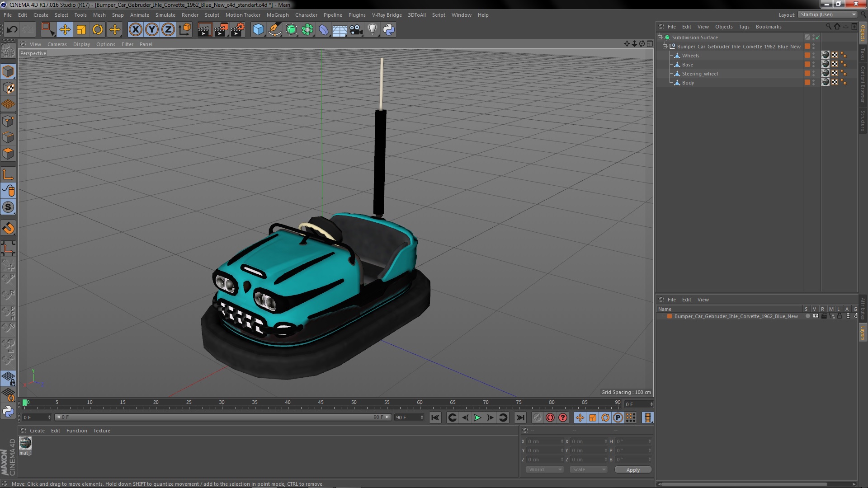This screenshot has height=488, width=868.
Task: Select the Move tool in top toolbar
Action: point(65,30)
